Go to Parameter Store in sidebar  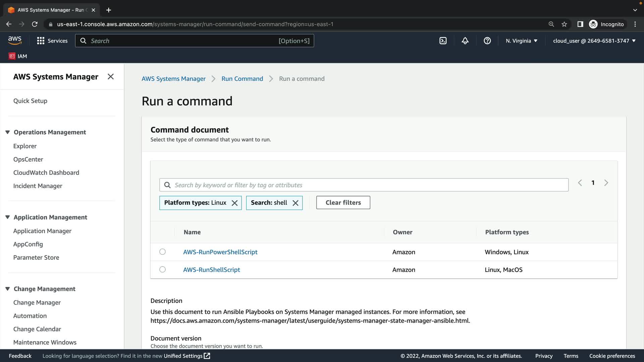[36, 257]
